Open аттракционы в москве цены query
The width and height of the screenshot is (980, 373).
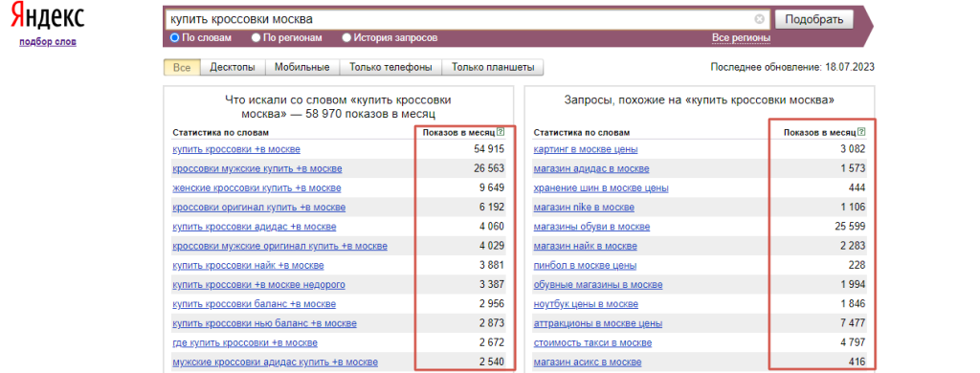(x=598, y=323)
